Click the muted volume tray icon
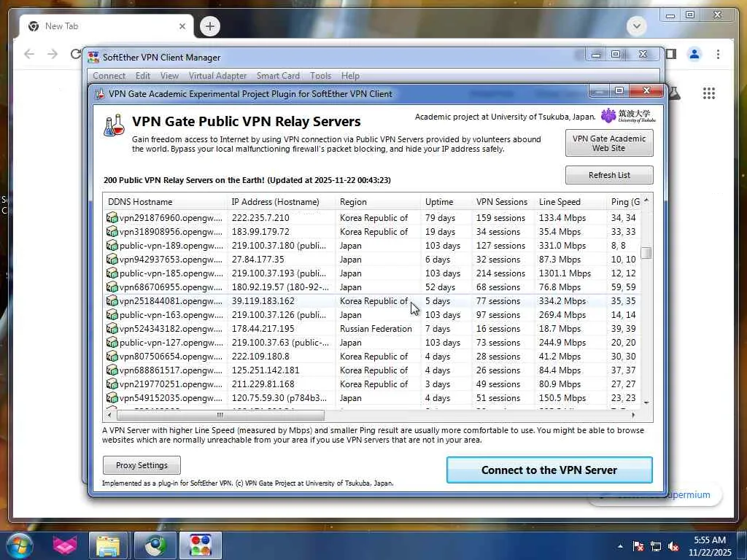 click(673, 546)
